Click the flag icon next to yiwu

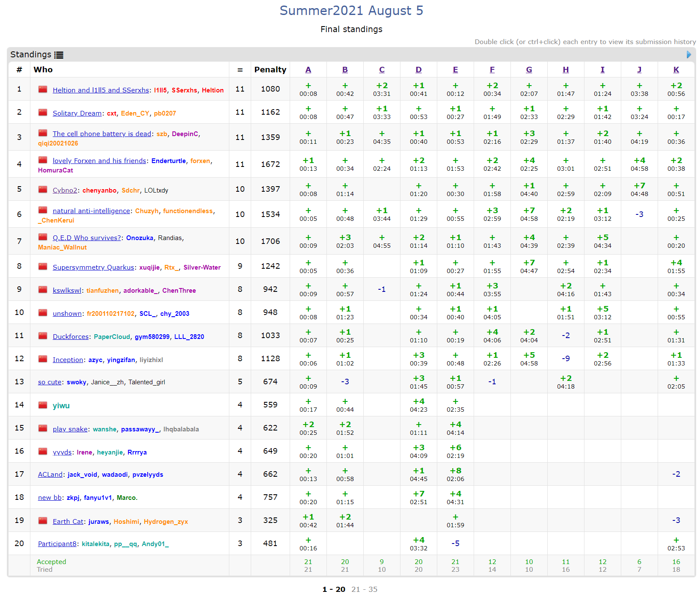tap(43, 405)
